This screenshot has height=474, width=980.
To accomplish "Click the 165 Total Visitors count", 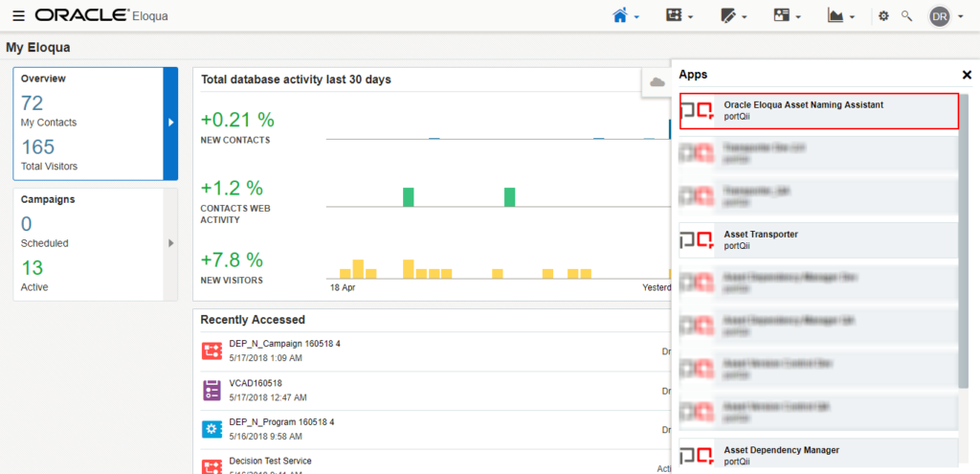I will click(38, 147).
